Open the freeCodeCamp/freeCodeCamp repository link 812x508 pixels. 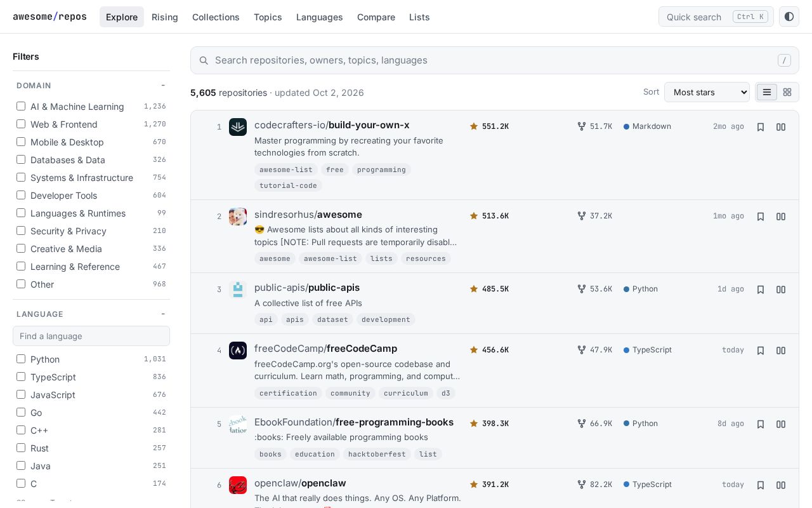(x=325, y=349)
